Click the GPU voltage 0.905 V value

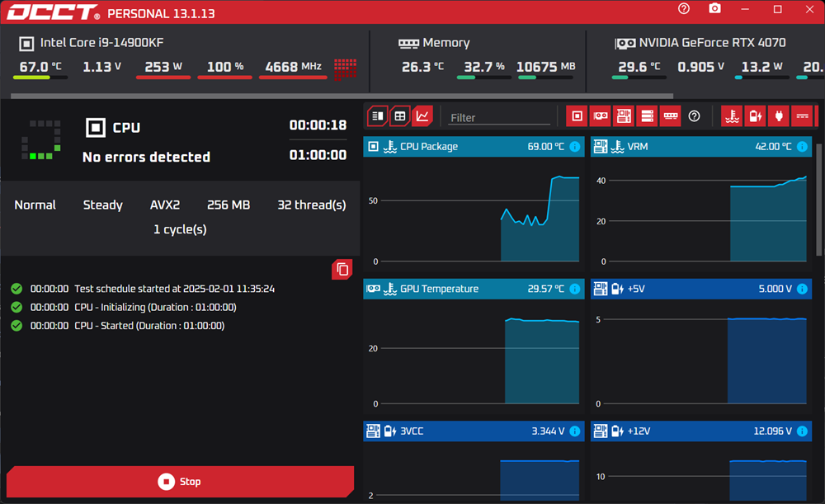point(700,67)
